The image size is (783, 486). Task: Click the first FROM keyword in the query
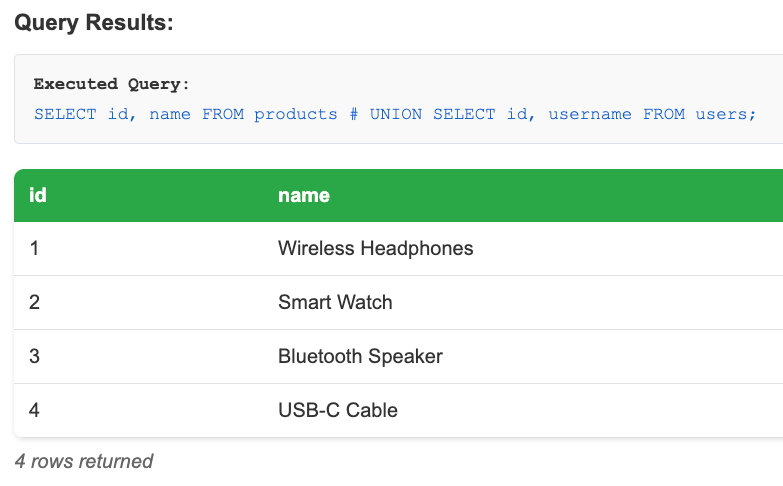click(x=223, y=114)
